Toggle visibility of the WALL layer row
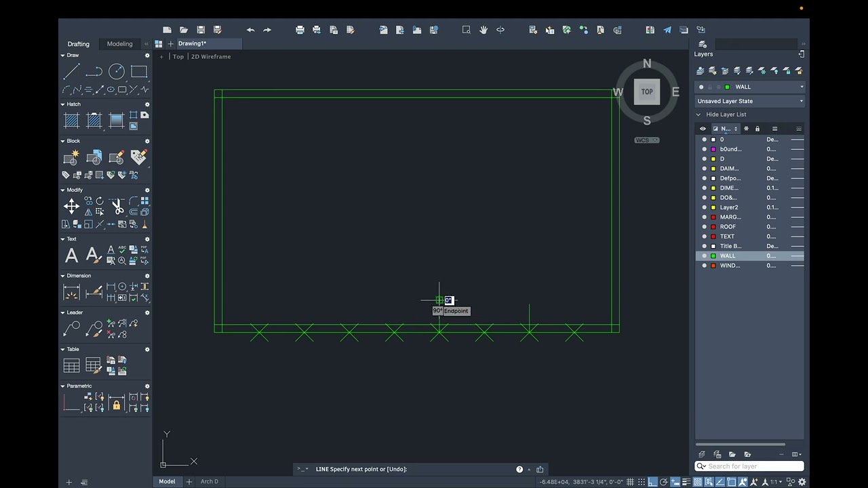 pyautogui.click(x=704, y=256)
